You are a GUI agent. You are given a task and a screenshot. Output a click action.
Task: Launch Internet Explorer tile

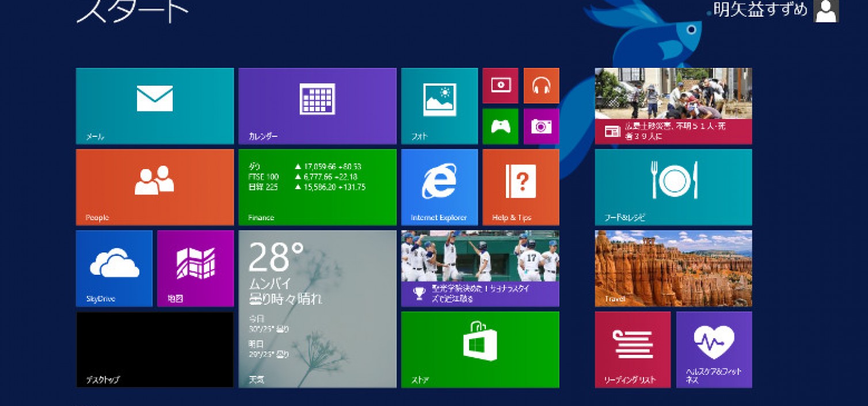point(440,187)
